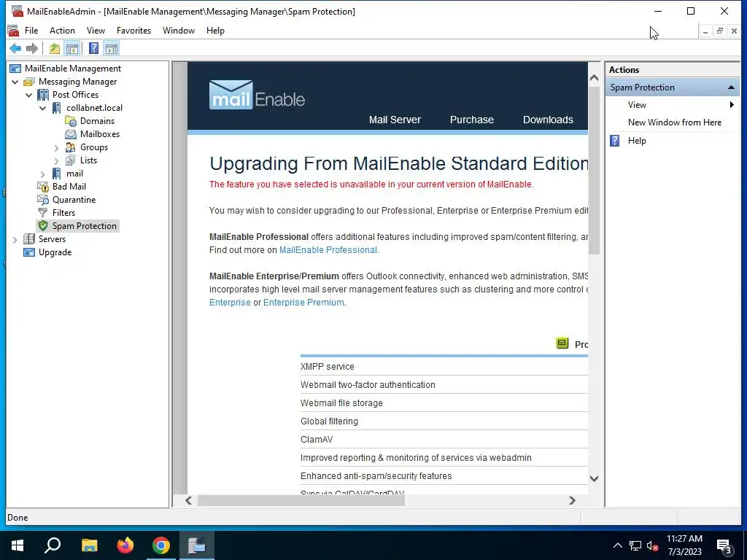
Task: Click the Purchase page tab
Action: [x=472, y=120]
